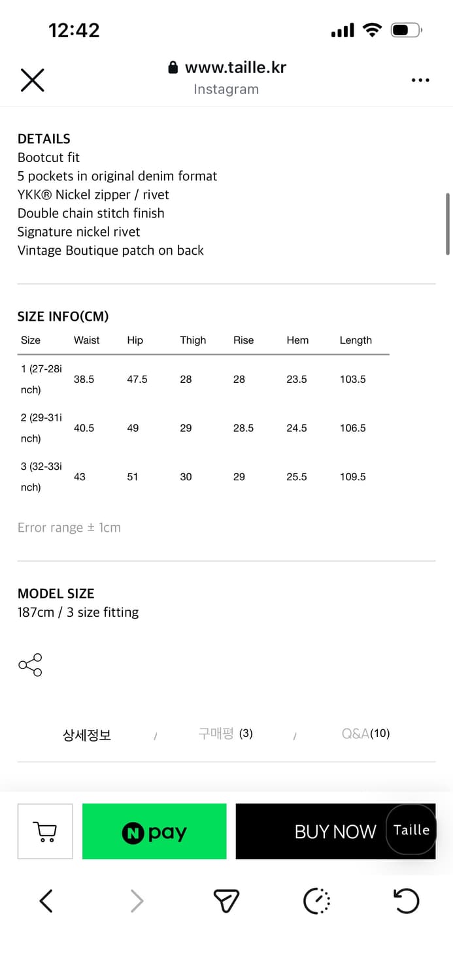Add item using the shopping cart icon
Screen dimensions: 453x980
coord(45,831)
